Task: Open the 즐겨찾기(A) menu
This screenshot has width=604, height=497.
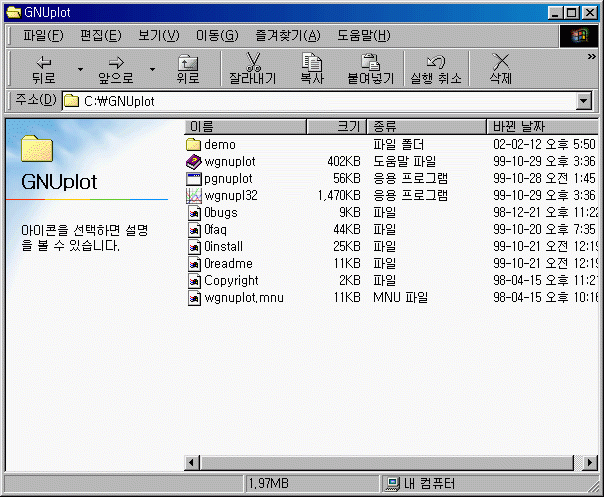Action: click(288, 36)
